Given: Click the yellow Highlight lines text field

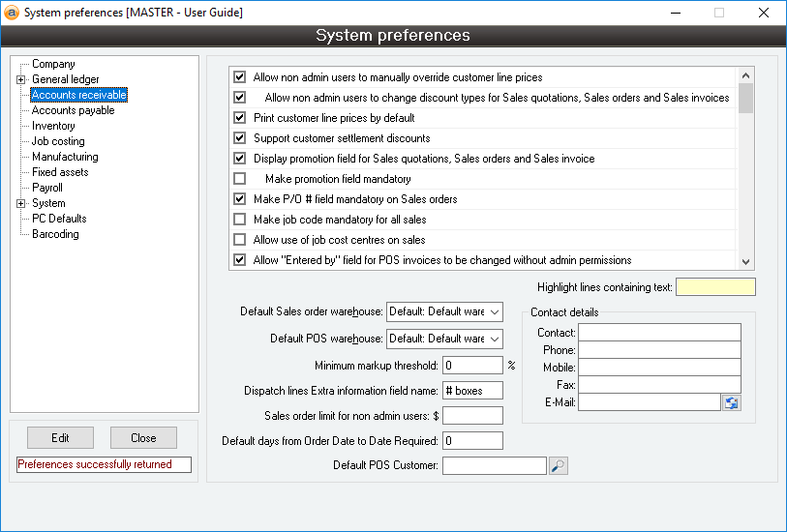Looking at the screenshot, I should (714, 287).
